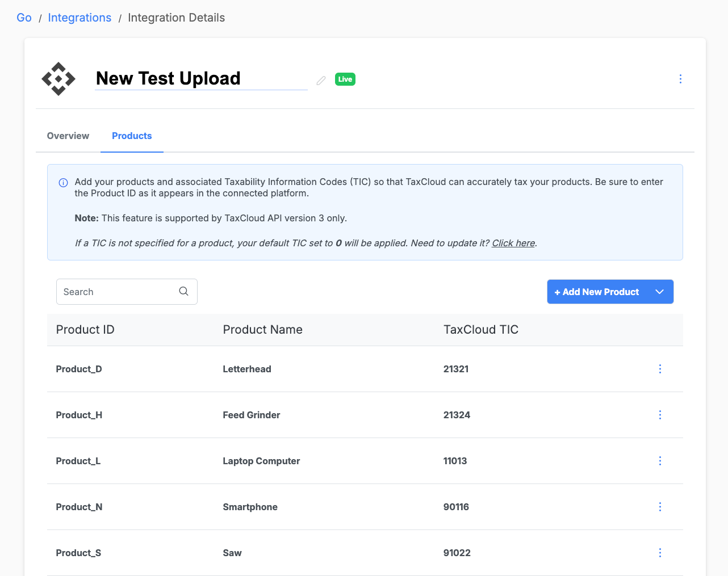728x576 pixels.
Task: Click TIC value 21321
Action: [x=456, y=369]
